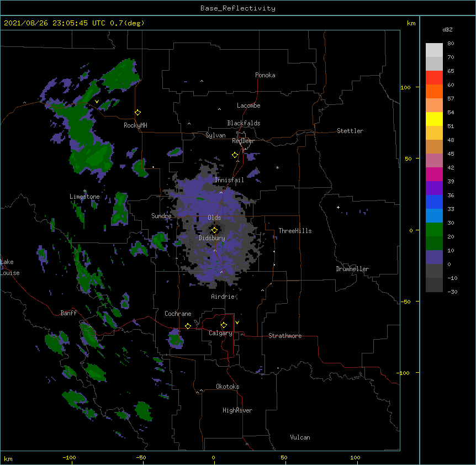Click the Strathmore label
Image resolution: width=476 pixels, height=465 pixels.
285,336
